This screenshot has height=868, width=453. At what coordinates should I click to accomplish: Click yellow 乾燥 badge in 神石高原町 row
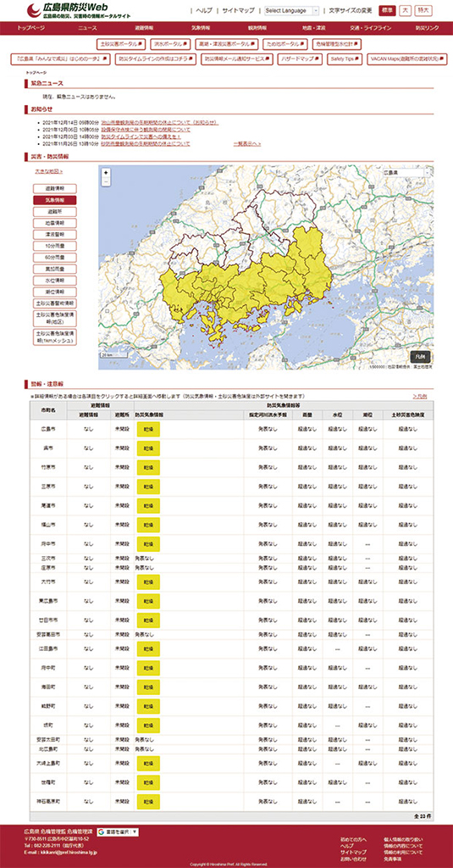[147, 802]
